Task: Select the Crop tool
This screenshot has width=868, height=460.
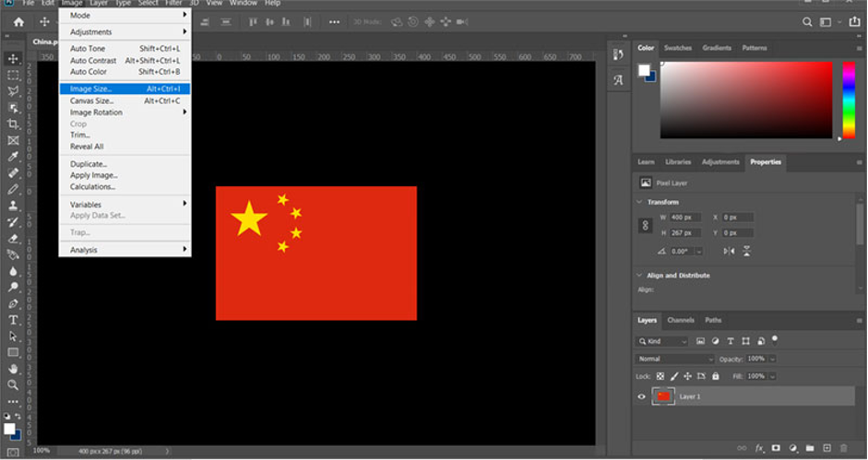Action: pos(13,124)
